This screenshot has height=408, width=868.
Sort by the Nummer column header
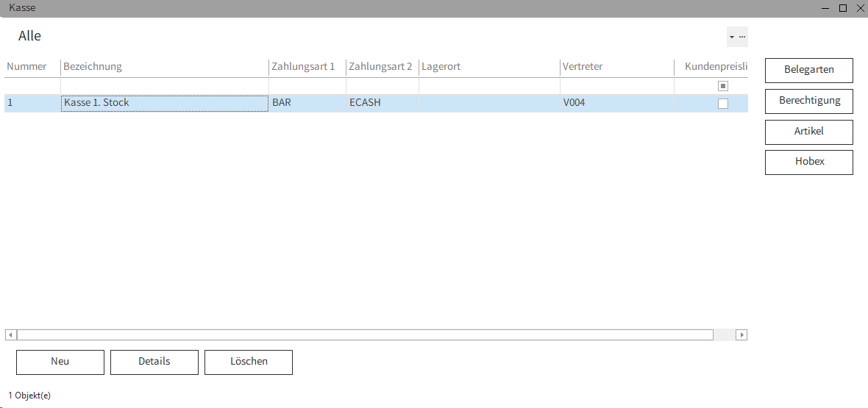click(27, 67)
